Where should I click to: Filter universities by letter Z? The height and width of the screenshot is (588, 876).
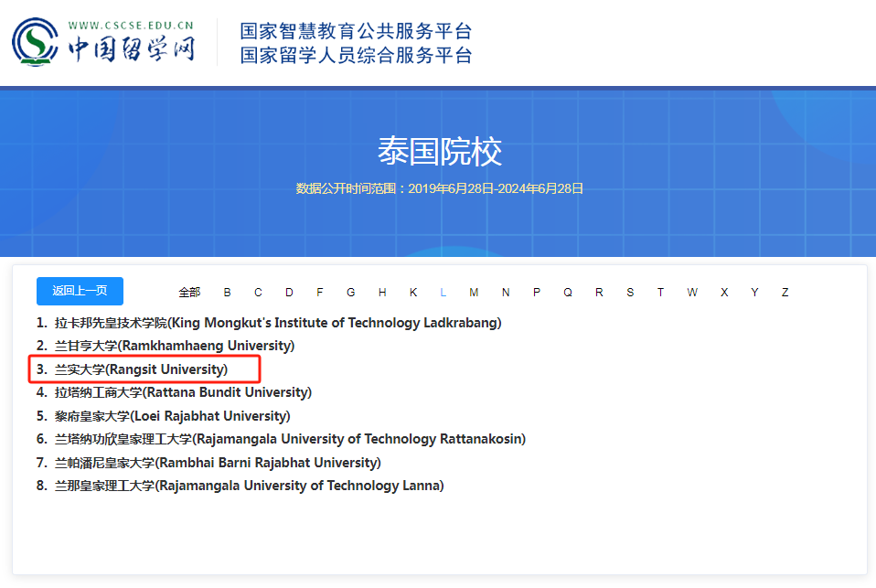(x=785, y=293)
